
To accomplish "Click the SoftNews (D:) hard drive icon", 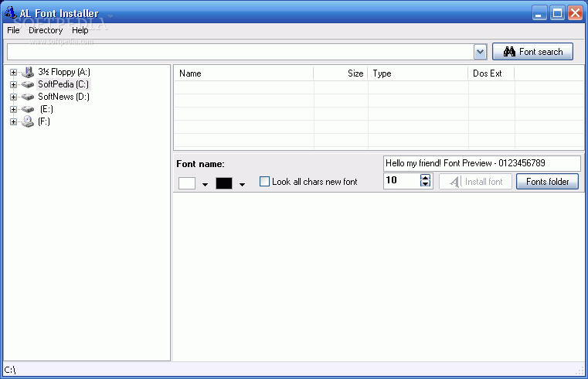I will 27,97.
